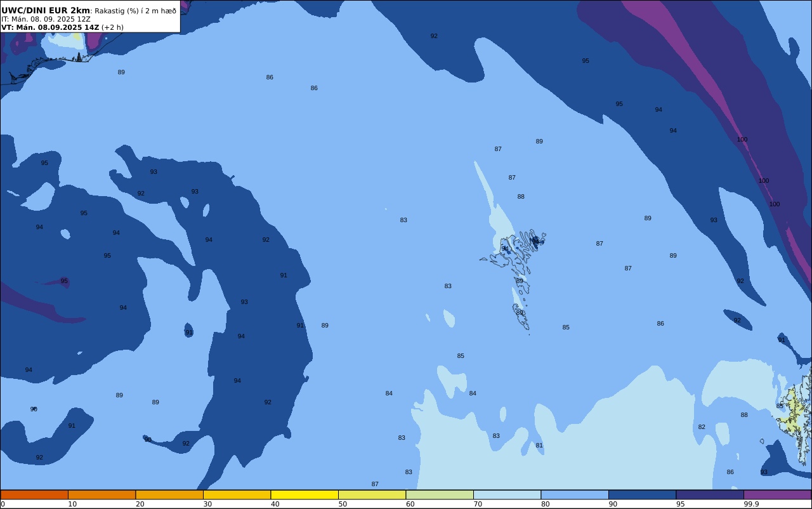Click the light blue 80–90 legend segment

tap(575, 494)
